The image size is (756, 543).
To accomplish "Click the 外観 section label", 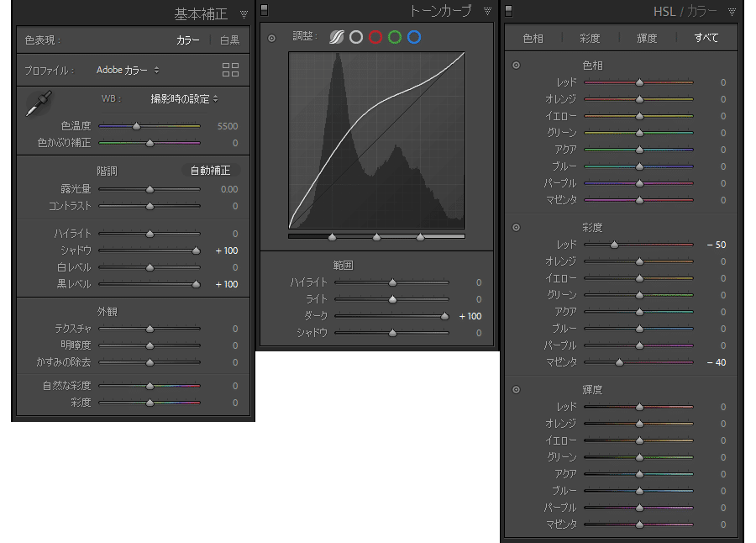I will [x=107, y=312].
